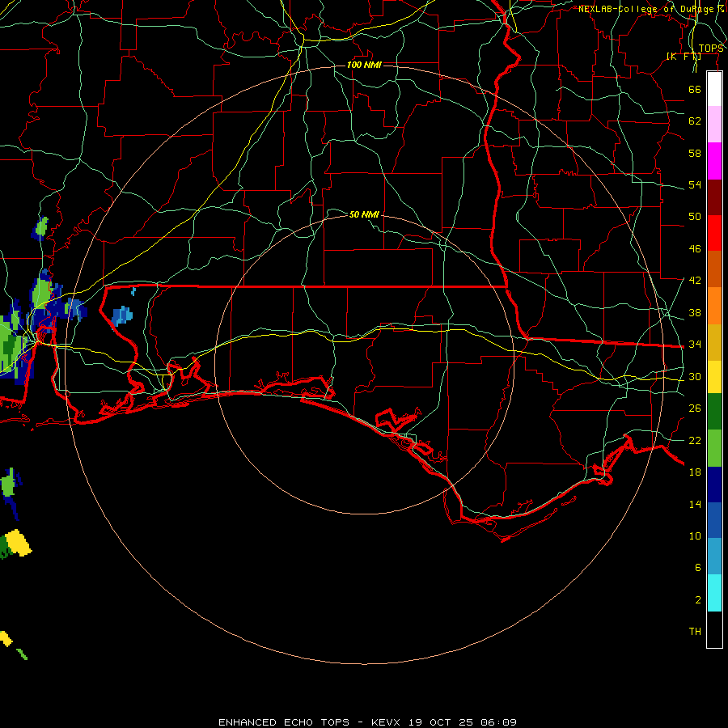Click the legend value '14'
The width and height of the screenshot is (728, 728).
point(695,504)
